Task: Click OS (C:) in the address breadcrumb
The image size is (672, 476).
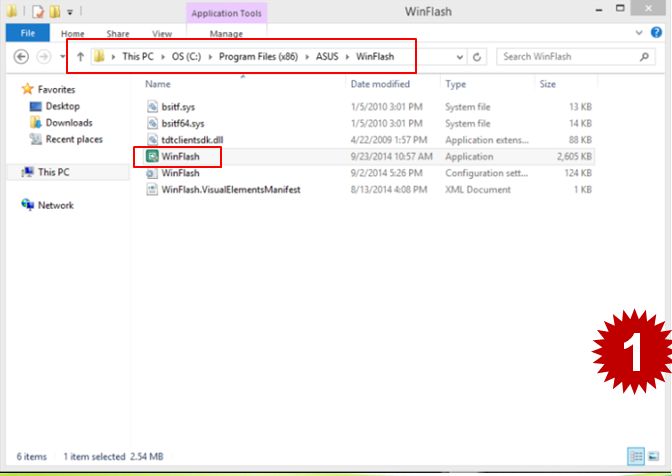Action: pos(186,57)
